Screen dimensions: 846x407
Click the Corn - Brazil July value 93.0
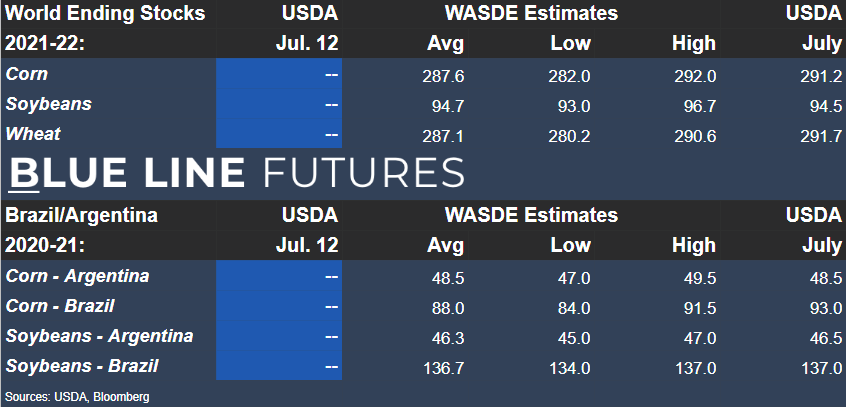(826, 309)
